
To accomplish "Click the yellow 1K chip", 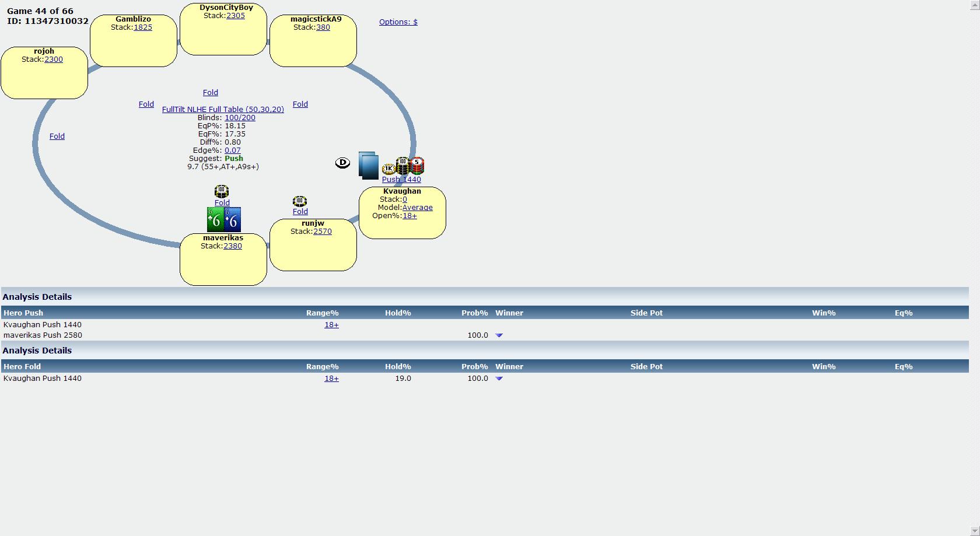I will pos(388,169).
